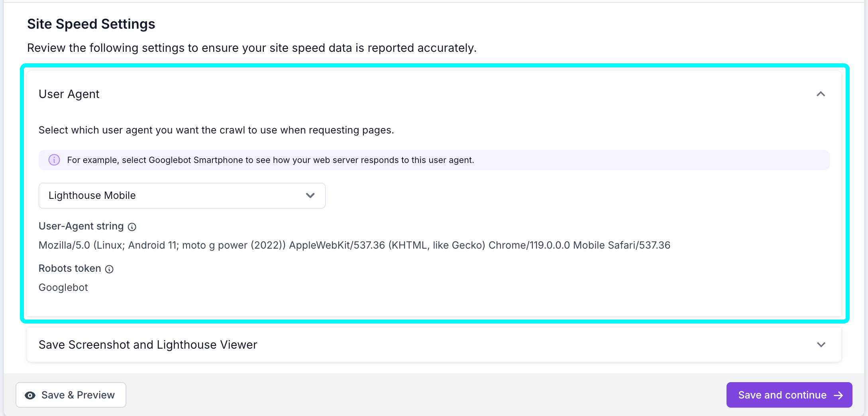Click the eye icon on Save & Preview
This screenshot has height=416, width=868.
tap(30, 395)
